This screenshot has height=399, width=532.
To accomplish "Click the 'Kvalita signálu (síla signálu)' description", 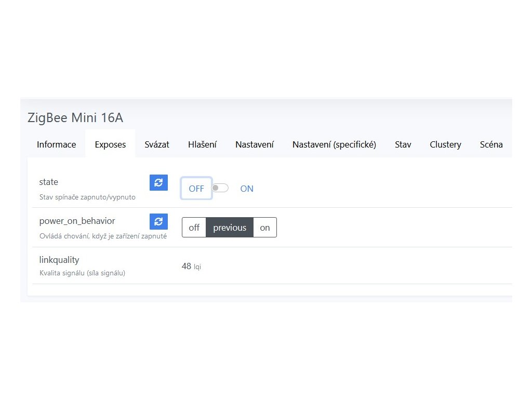I will pos(82,273).
